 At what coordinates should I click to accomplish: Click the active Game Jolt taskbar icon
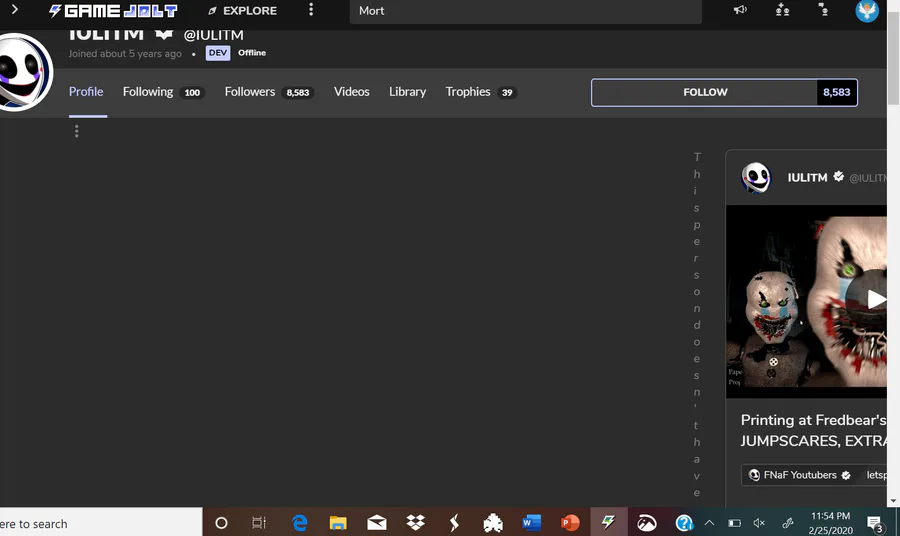[x=608, y=522]
